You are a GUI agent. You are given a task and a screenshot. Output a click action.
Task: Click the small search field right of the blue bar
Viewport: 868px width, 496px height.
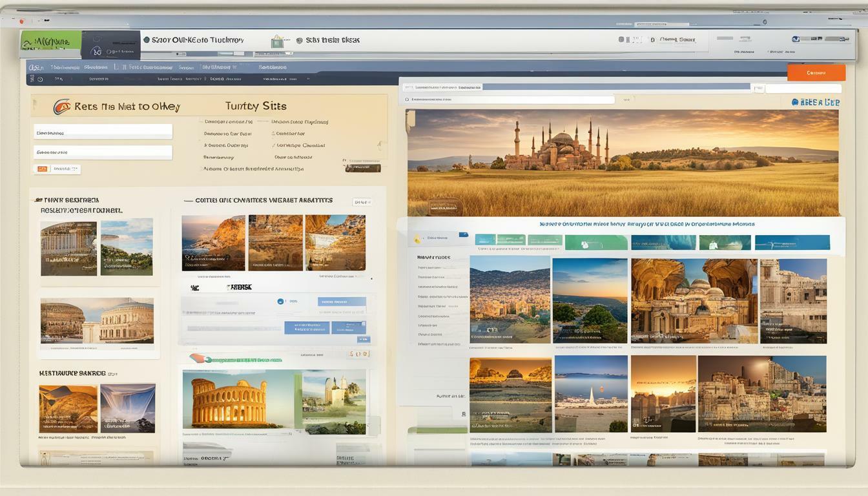click(x=803, y=88)
